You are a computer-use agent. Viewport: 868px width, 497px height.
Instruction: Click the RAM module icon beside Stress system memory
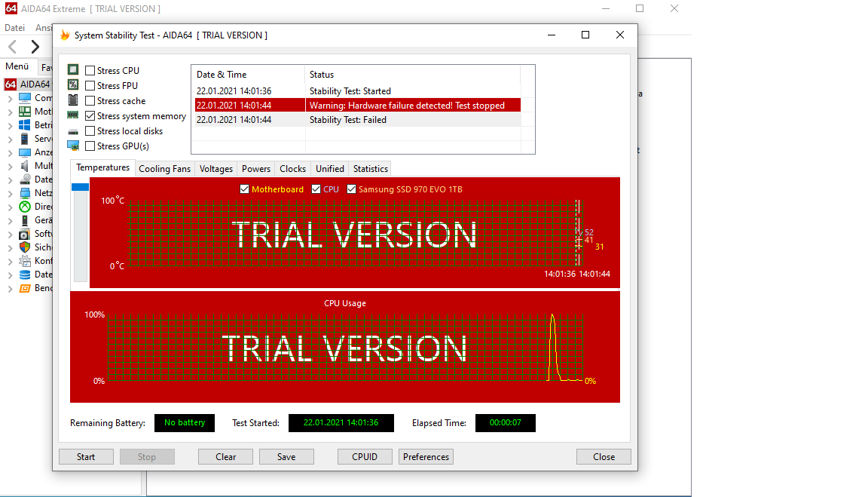point(73,115)
